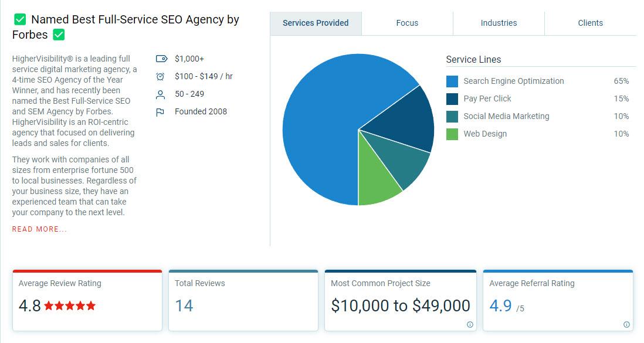Open the Focus tab

[x=407, y=23]
